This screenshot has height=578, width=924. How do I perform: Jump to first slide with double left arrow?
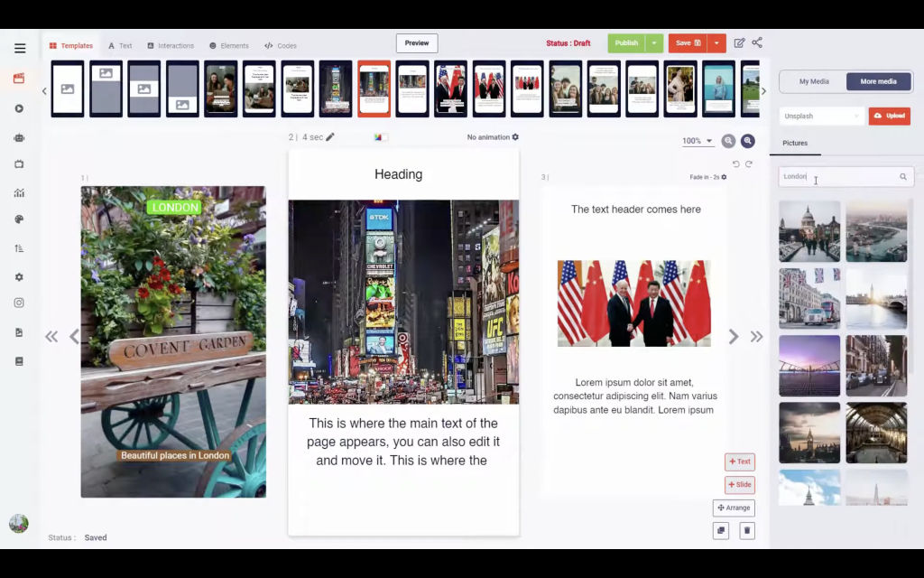[x=51, y=336]
